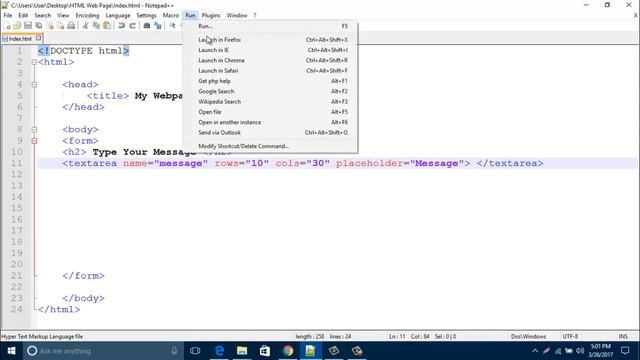Click the Undo arrow icon
Screen dimensions: 640x360
click(x=122, y=26)
